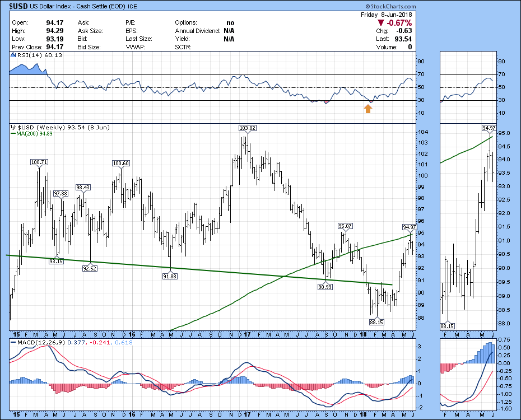Click the RSI(14) legend line marker
Viewport: 521px width, 420px height.
pos(11,55)
